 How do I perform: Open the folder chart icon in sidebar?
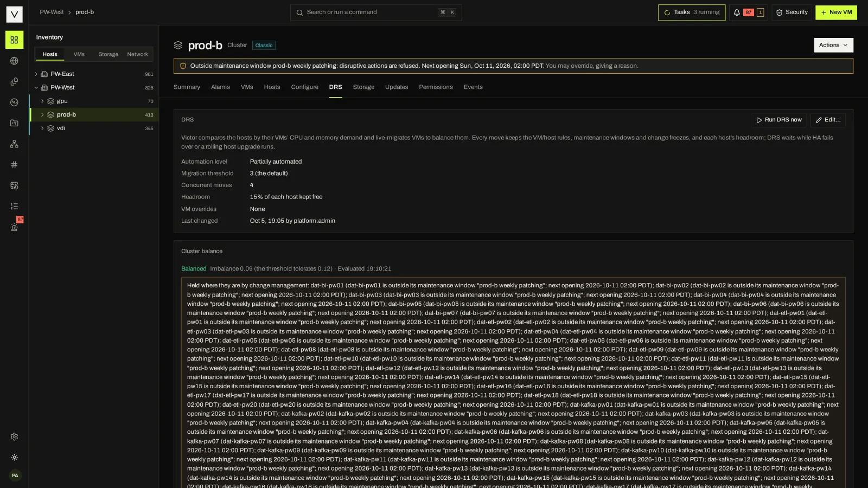(x=14, y=123)
